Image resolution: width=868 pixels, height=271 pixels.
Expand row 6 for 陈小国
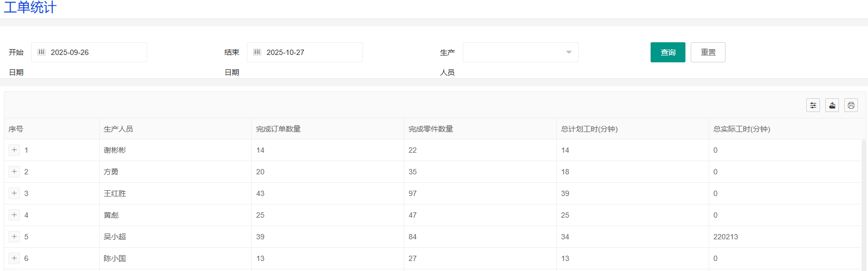point(14,258)
